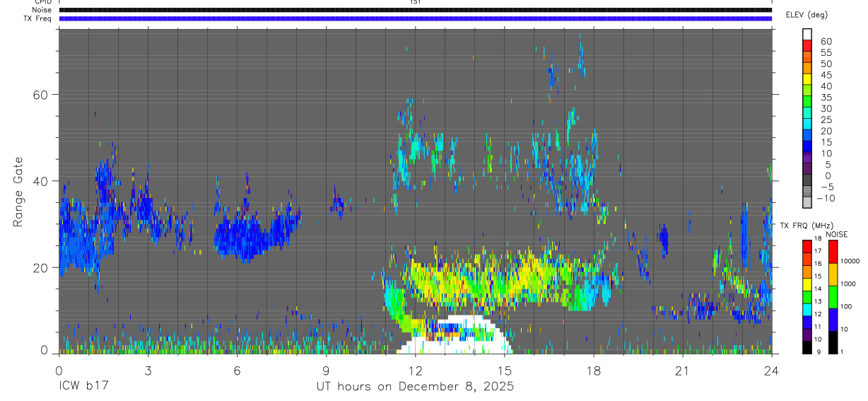Click the "UT hours on December 8, 2025" label
This screenshot has height=401, width=868.
[x=415, y=387]
